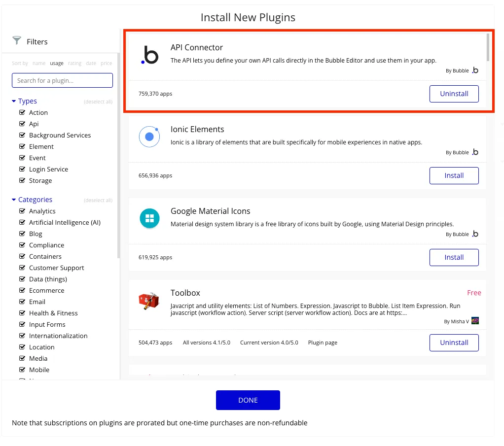Install the Ionic Elements plugin

click(454, 175)
